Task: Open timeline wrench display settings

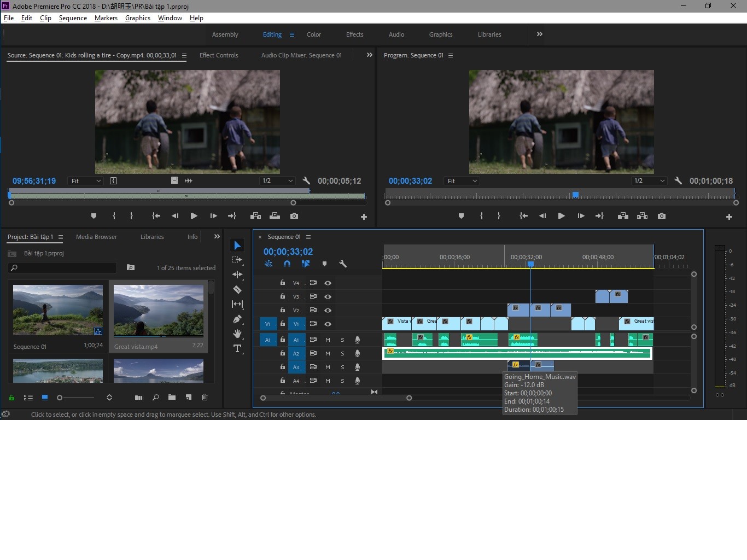Action: tap(343, 264)
